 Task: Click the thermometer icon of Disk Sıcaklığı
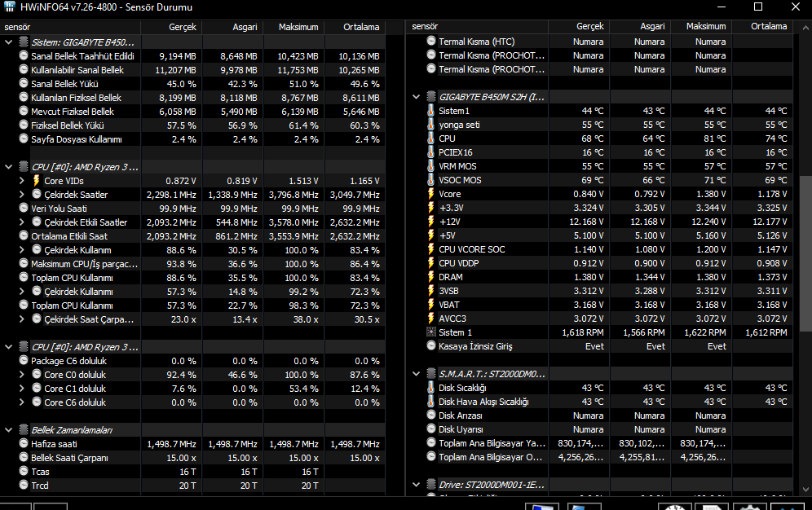[430, 388]
